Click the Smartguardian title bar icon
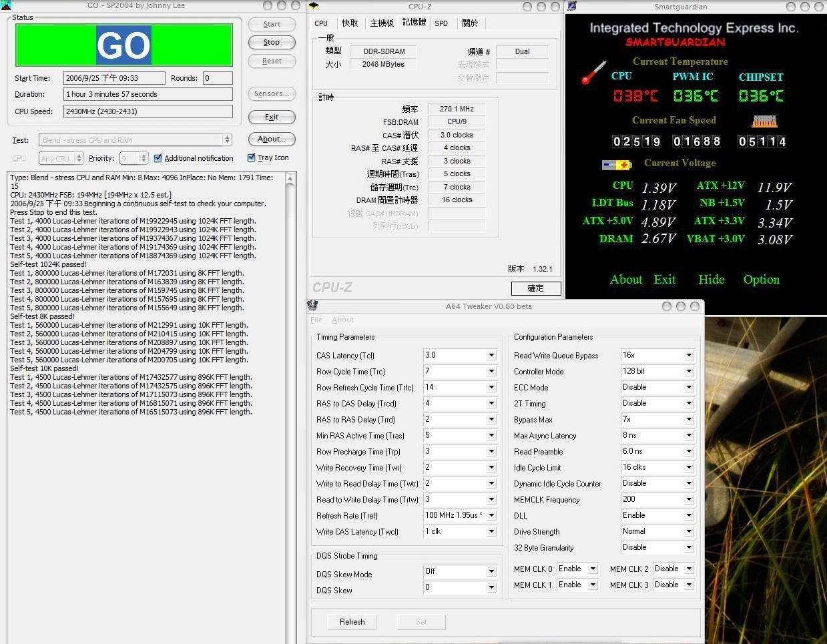The height and width of the screenshot is (644, 827). click(571, 6)
